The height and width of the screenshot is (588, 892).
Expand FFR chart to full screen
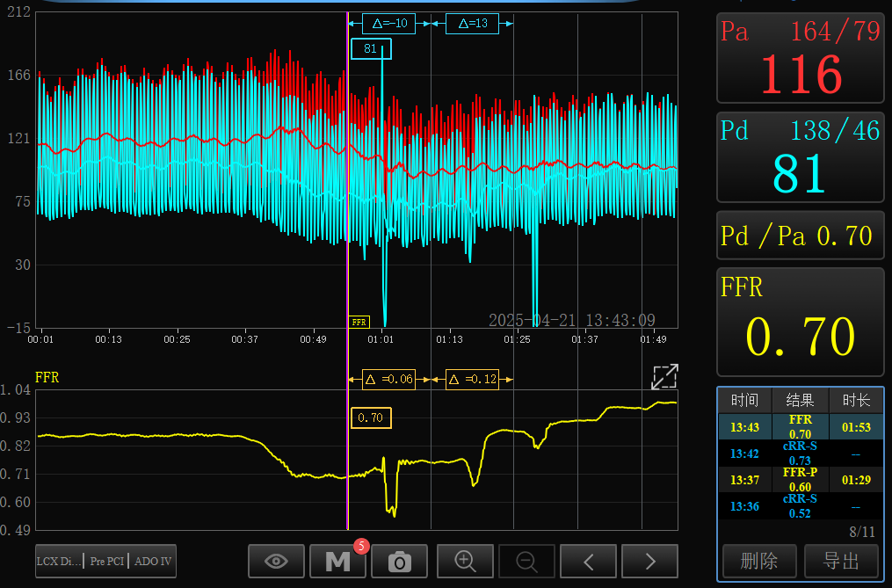pyautogui.click(x=665, y=377)
